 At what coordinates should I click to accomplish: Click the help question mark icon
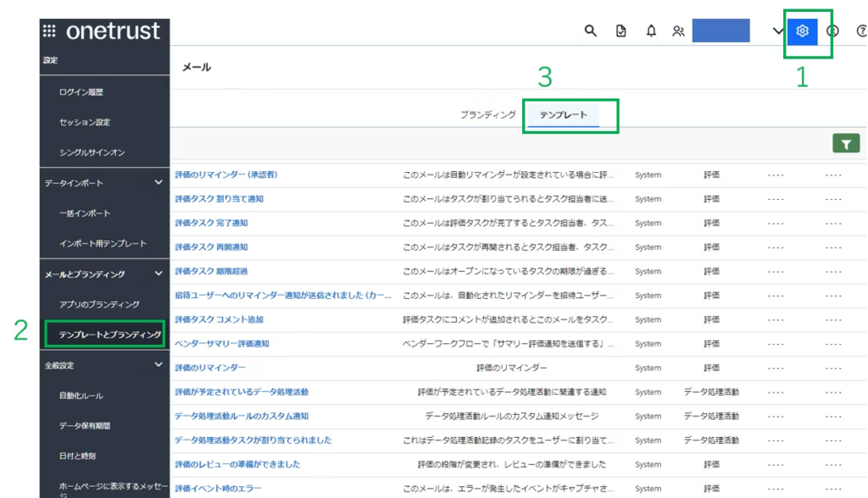861,31
